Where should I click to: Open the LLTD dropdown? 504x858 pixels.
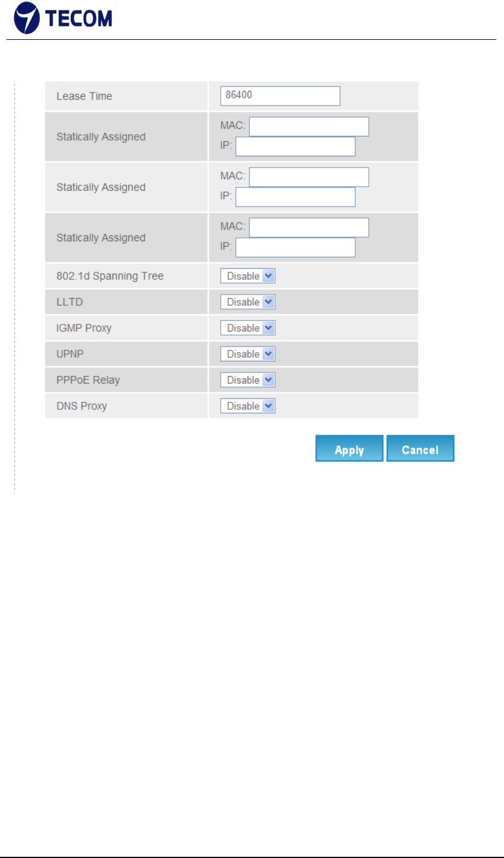pos(248,302)
